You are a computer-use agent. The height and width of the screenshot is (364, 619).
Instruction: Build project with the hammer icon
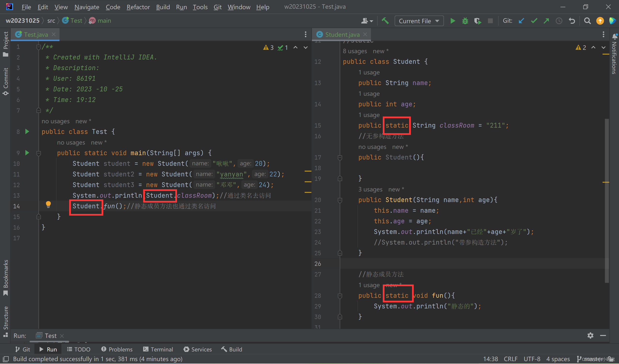(385, 21)
